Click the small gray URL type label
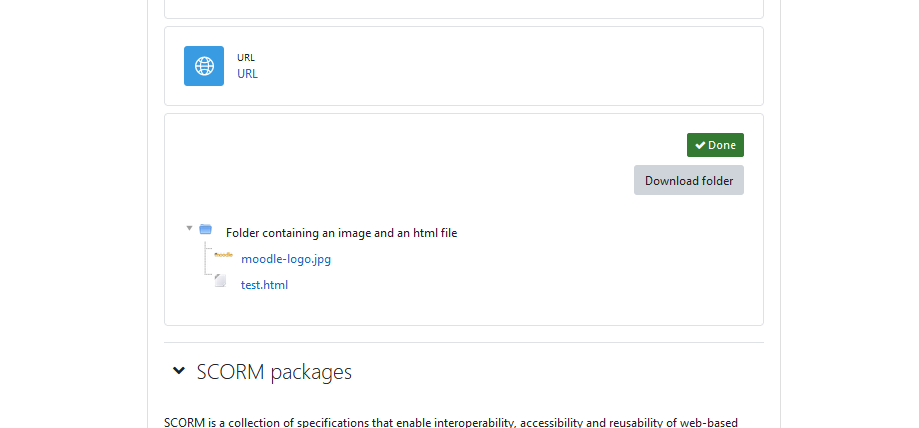This screenshot has height=428, width=919. pos(246,57)
